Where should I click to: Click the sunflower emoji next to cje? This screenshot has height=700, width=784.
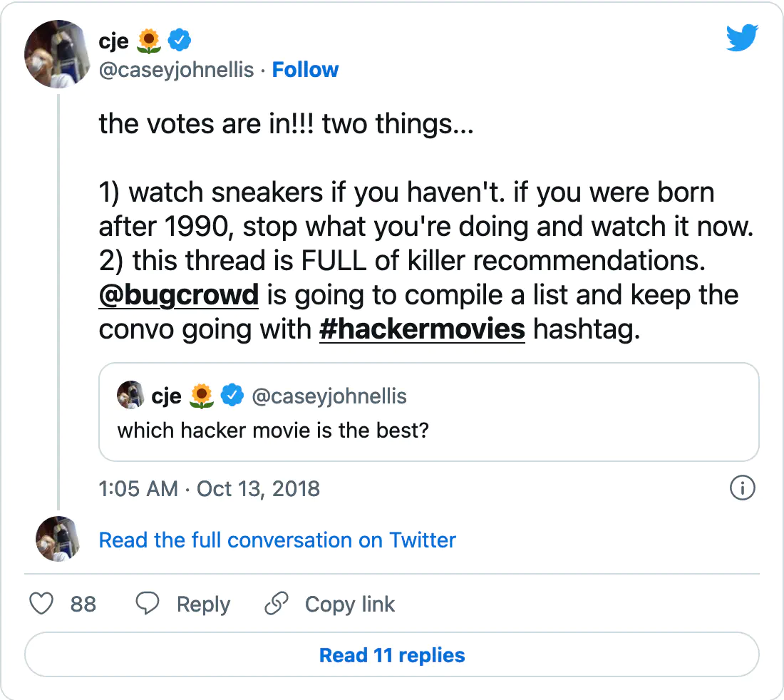point(150,41)
